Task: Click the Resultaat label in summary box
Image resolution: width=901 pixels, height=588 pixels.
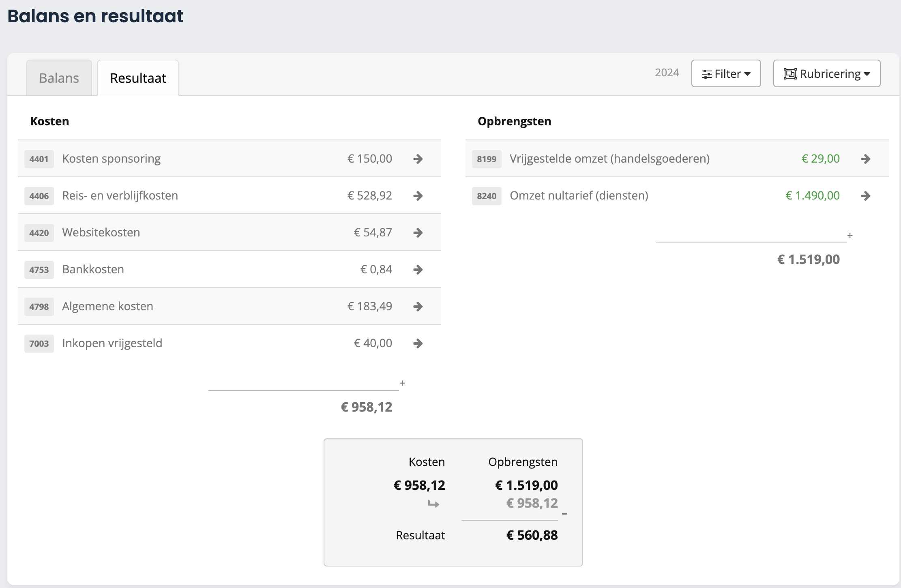Action: tap(420, 535)
